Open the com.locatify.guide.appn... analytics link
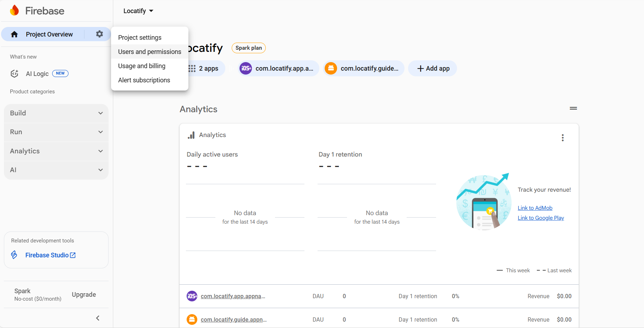Viewport: 644px width, 328px height. [234, 320]
